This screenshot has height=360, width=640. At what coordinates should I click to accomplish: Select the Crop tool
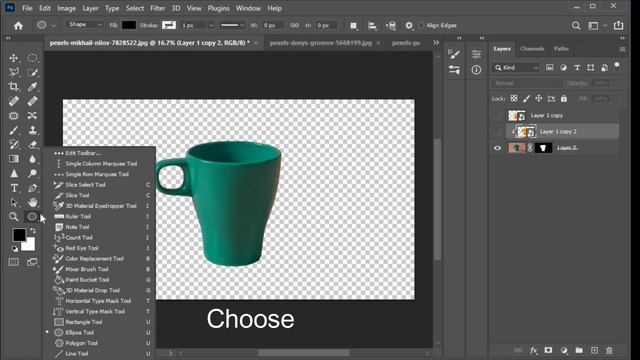(13, 87)
